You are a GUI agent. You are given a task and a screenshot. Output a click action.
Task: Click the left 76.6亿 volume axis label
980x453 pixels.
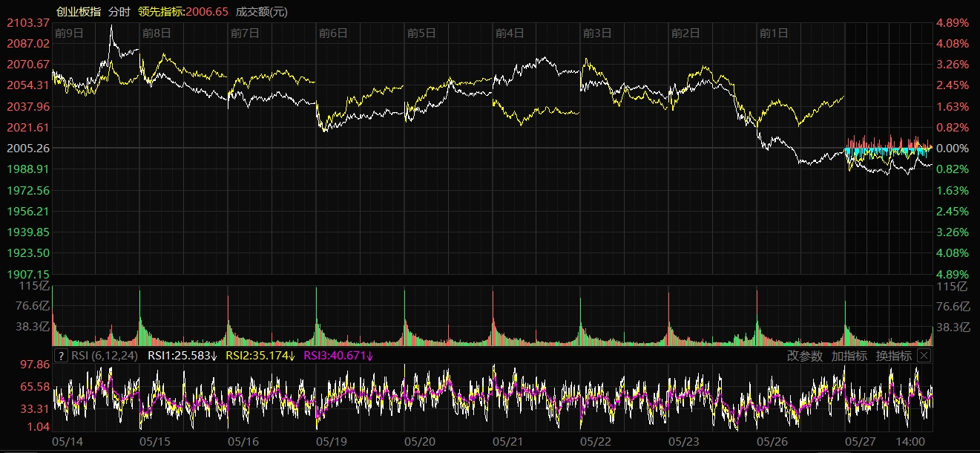(33, 306)
